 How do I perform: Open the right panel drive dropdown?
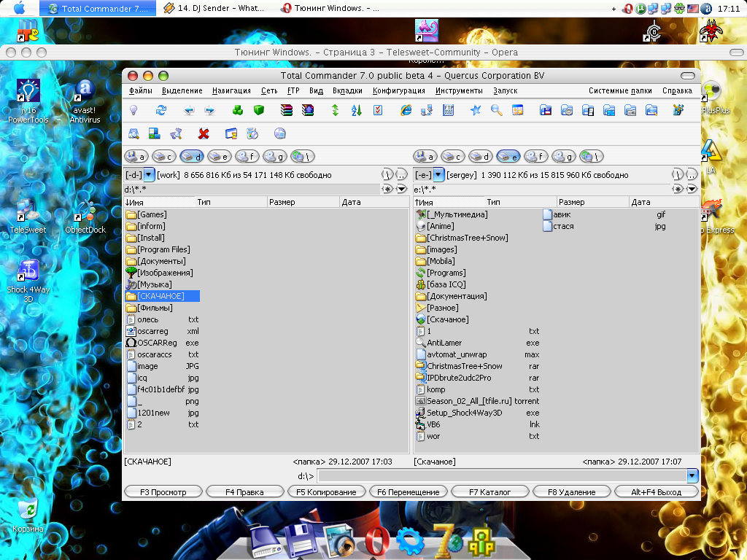pos(438,175)
